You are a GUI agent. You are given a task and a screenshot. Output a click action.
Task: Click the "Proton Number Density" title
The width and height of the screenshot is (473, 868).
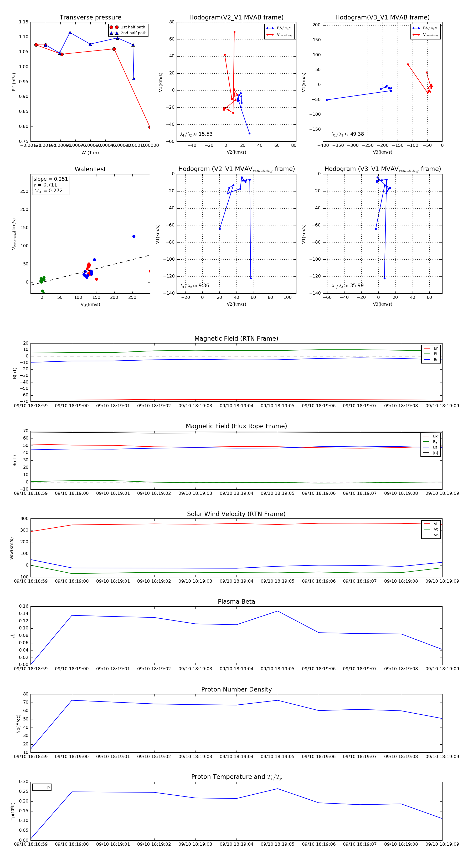[236, 689]
